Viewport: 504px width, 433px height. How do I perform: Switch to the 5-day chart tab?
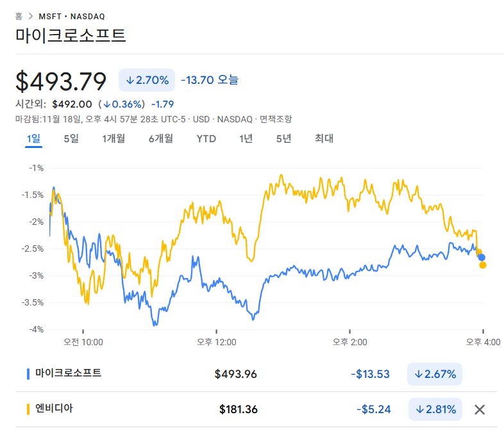(71, 138)
